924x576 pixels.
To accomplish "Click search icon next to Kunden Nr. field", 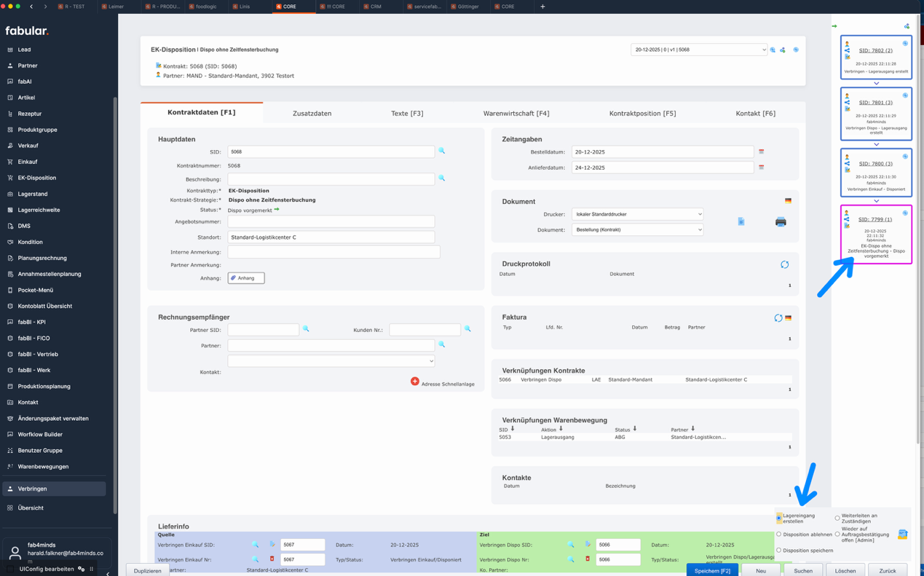I will [468, 329].
